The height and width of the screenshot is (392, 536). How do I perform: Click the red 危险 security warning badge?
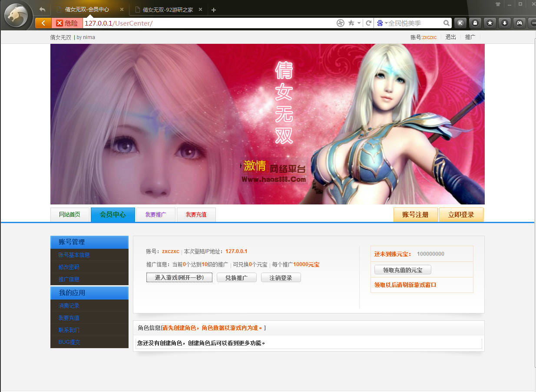67,23
